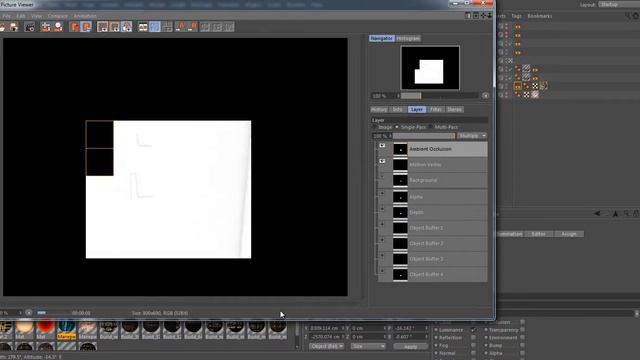Expand the Object Buffer 4 plus sign
This screenshot has height=360, width=640.
coord(382,271)
